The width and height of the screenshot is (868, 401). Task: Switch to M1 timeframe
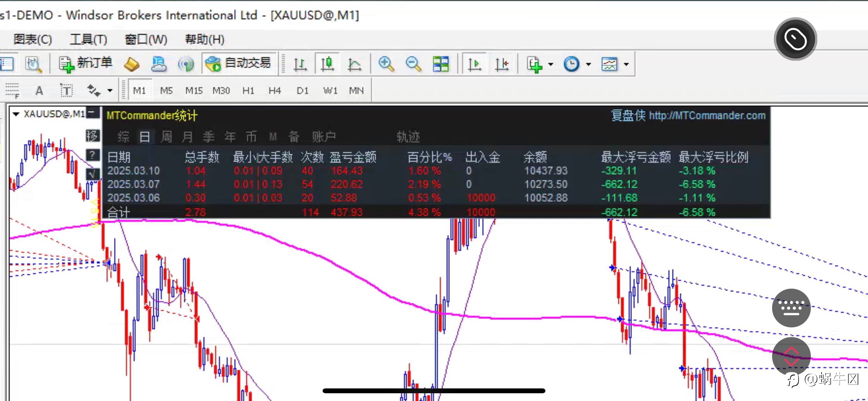(139, 91)
